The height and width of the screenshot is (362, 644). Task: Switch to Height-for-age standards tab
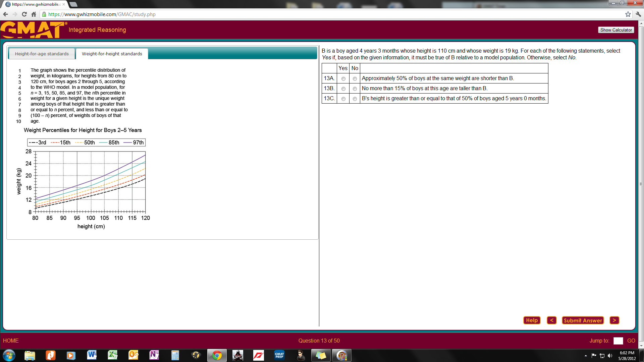[42, 54]
